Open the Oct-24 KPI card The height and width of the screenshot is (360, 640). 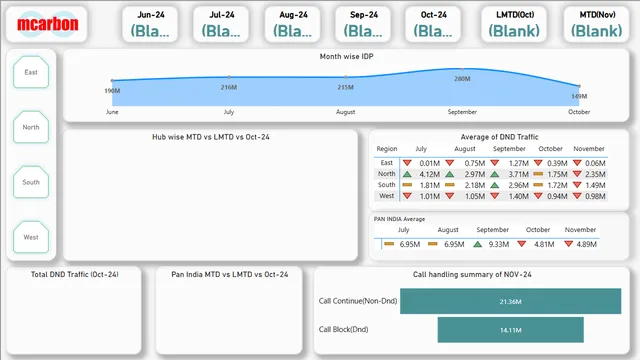(433, 24)
